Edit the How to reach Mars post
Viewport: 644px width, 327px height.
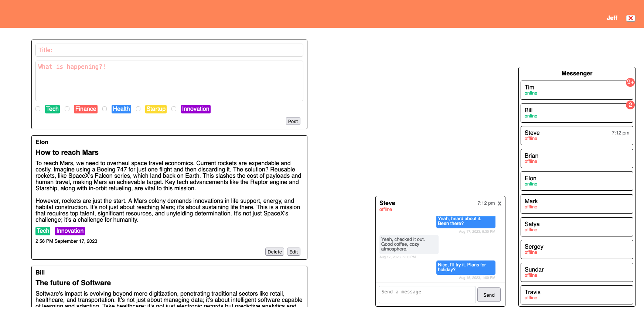293,252
